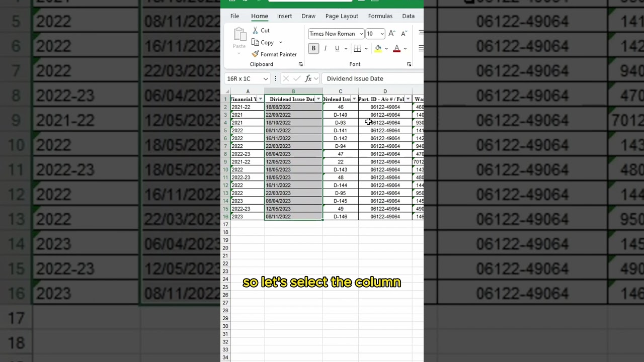Click cell containing D-145

[340, 201]
